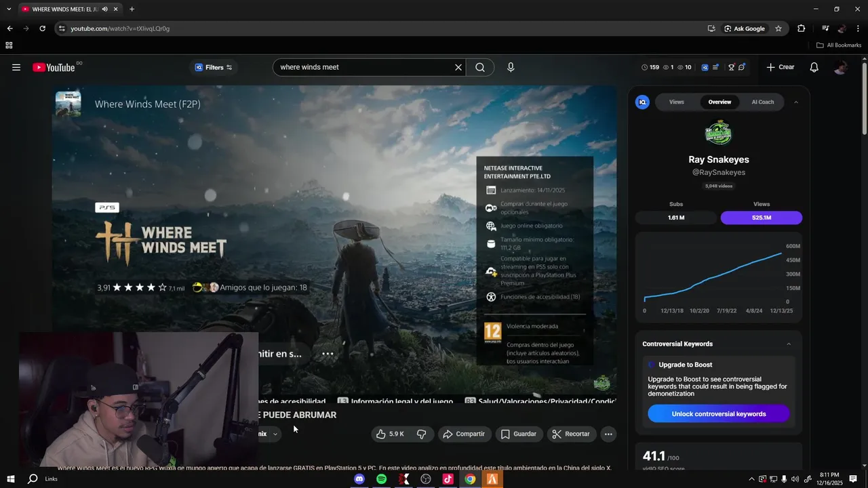Image resolution: width=868 pixels, height=488 pixels.
Task: Open the Chrome extensions puzzle icon
Action: pos(802,28)
